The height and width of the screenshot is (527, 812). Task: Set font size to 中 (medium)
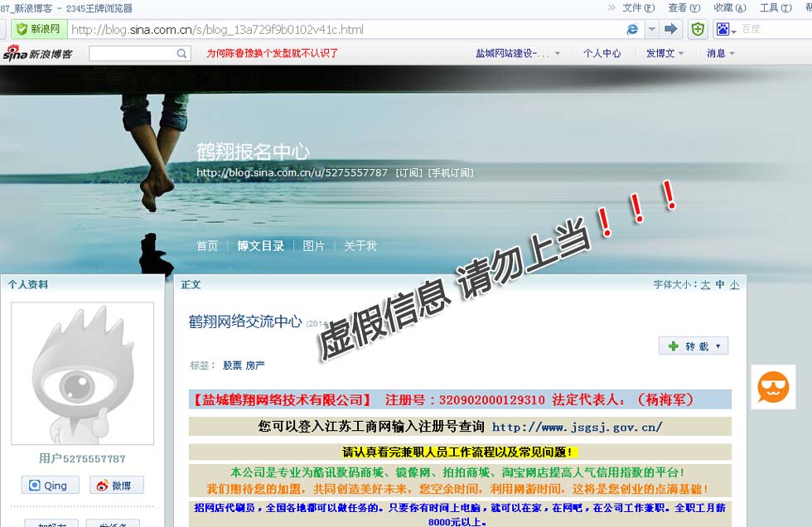pyautogui.click(x=720, y=284)
